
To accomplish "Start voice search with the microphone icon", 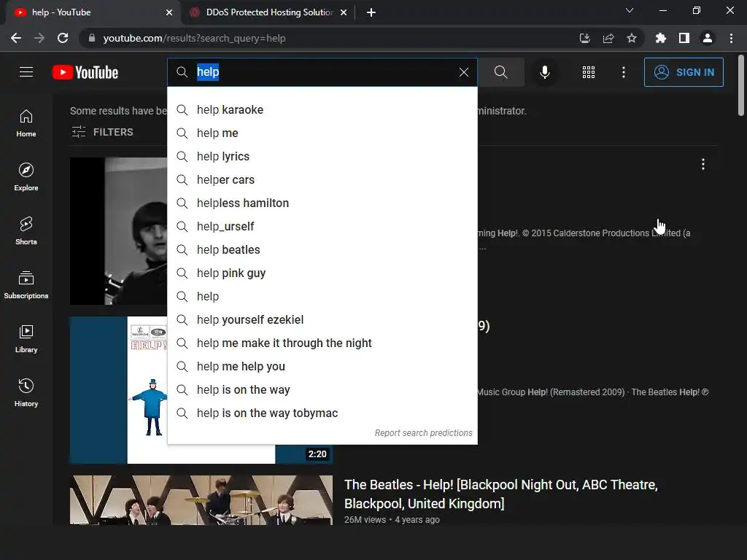I will click(544, 72).
